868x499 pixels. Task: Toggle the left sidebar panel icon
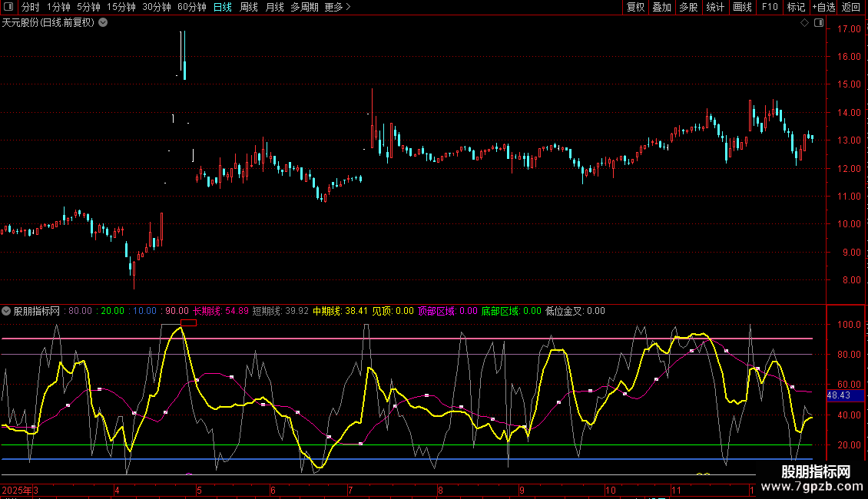9,7
